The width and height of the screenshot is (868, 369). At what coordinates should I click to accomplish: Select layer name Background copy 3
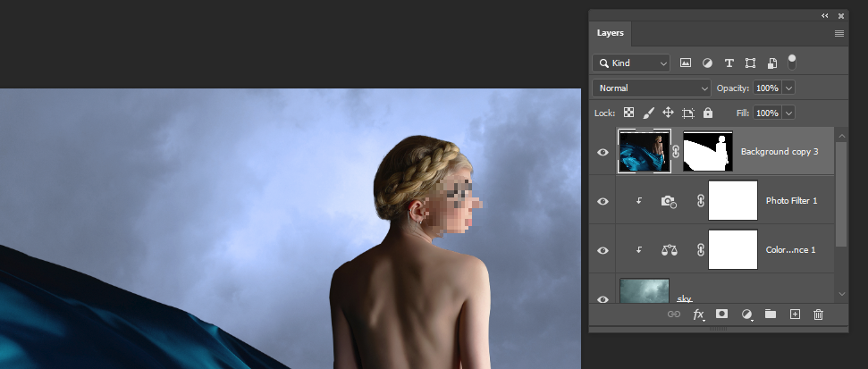tap(780, 152)
